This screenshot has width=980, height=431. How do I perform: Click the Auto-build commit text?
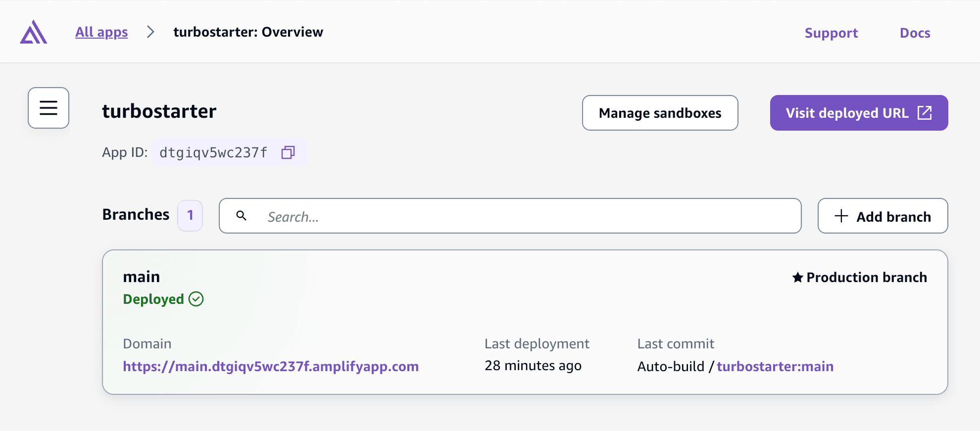(x=671, y=366)
